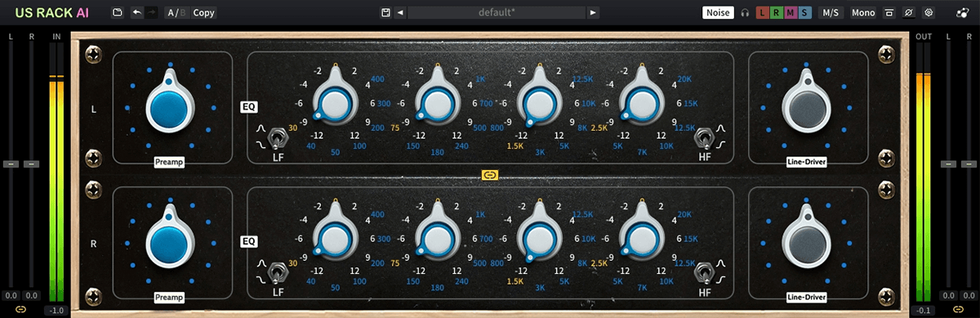
Task: Click the yellow channel link icon between racks
Action: click(x=490, y=174)
